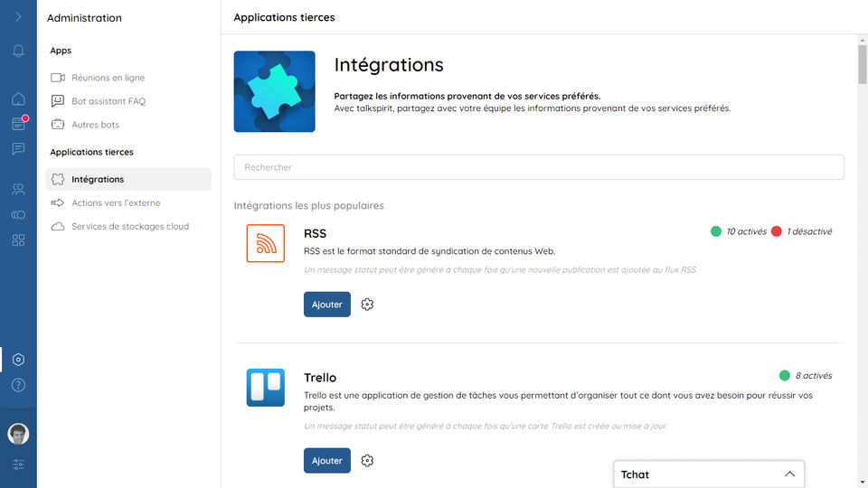Open Bot assistant FAQ menu item

[108, 101]
